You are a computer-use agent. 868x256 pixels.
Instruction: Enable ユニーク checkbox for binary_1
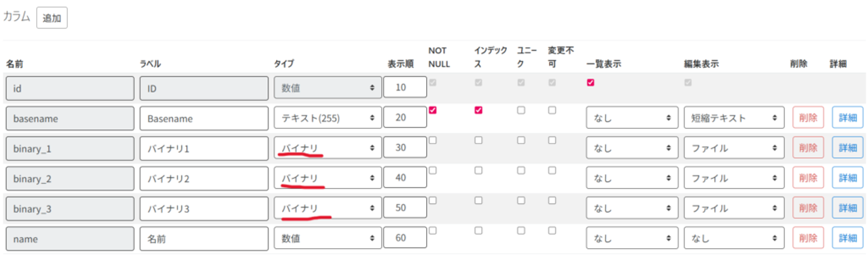[521, 140]
